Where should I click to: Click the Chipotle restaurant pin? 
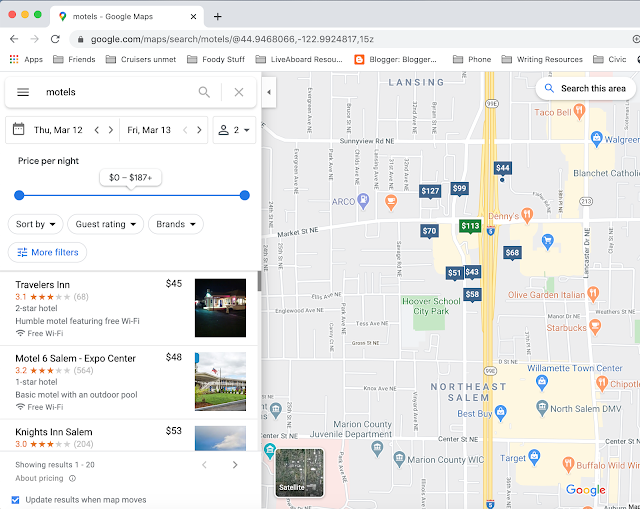[602, 383]
